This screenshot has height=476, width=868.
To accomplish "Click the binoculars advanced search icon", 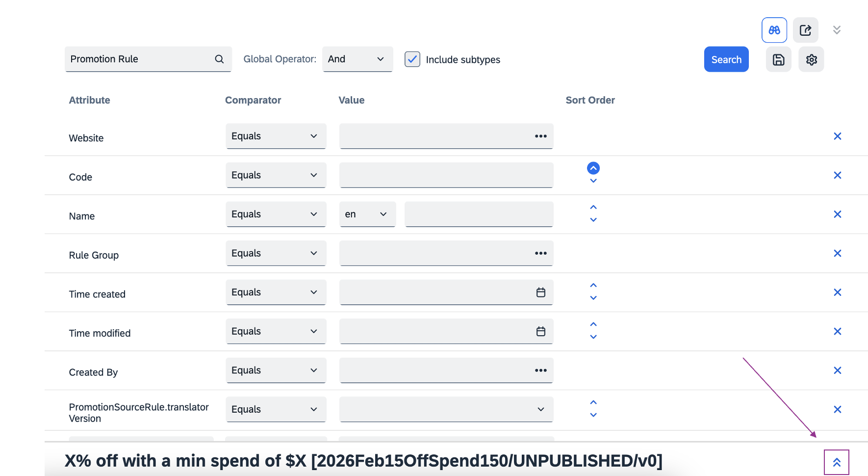I will 774,30.
